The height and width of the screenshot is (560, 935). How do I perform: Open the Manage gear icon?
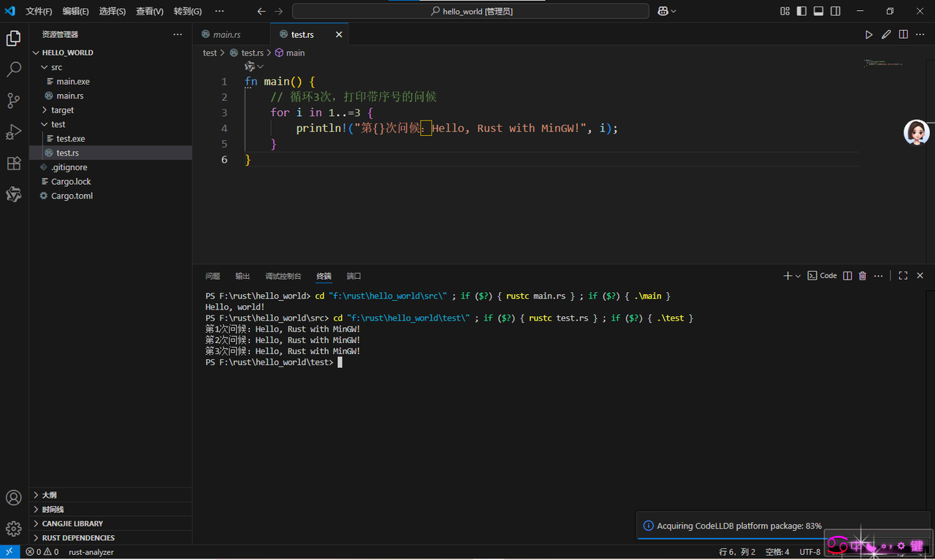13,529
